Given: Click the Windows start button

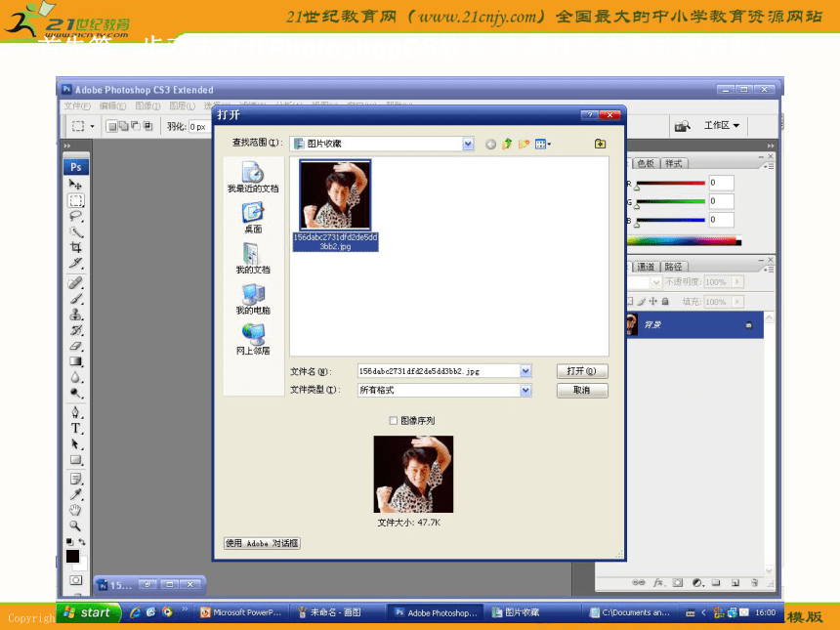Looking at the screenshot, I should pyautogui.click(x=88, y=612).
